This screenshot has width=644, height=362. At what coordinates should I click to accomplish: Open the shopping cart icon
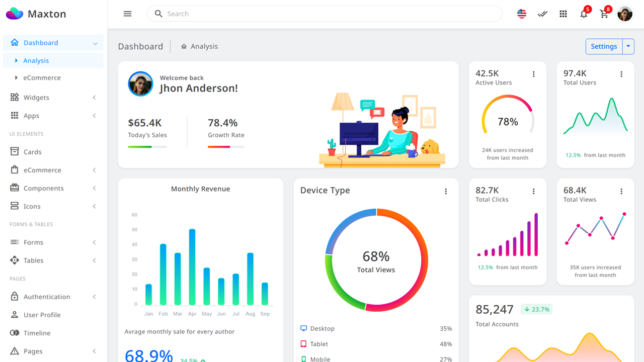pyautogui.click(x=604, y=14)
